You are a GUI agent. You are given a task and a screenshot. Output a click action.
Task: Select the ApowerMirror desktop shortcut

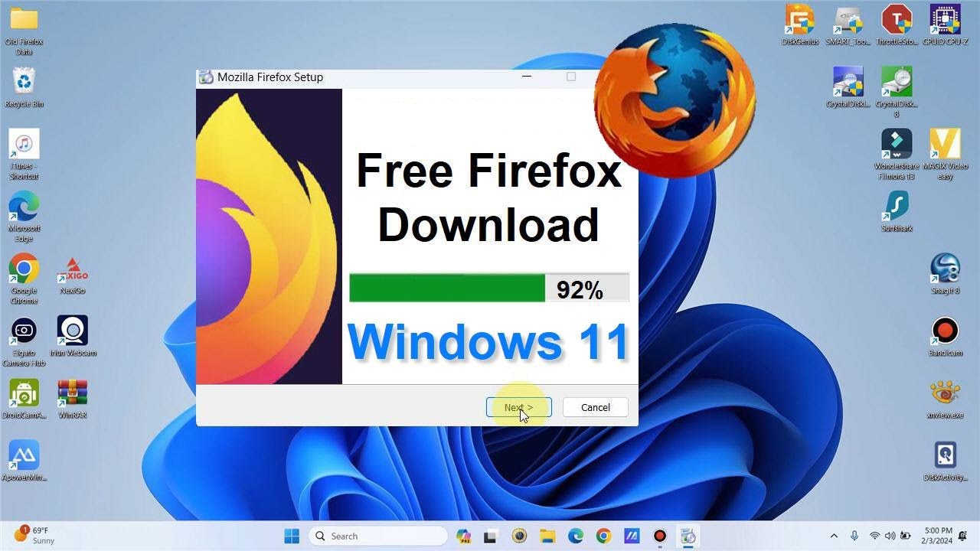click(24, 461)
